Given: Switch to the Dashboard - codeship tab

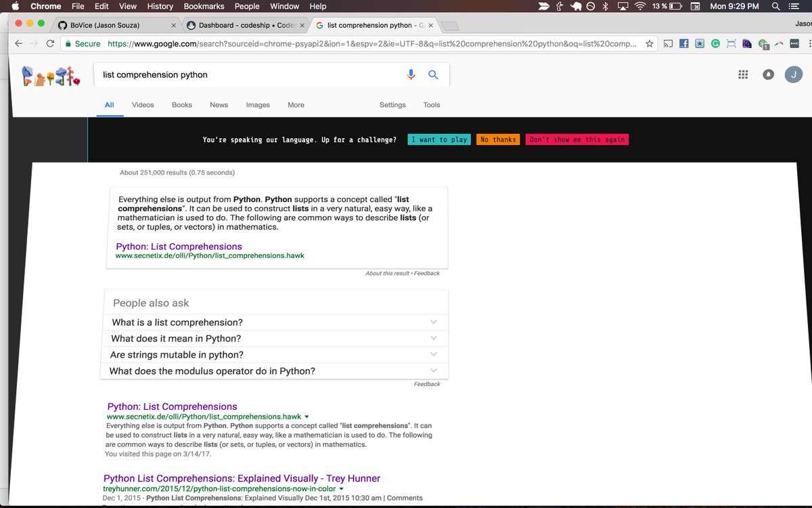Looking at the screenshot, I should [x=246, y=25].
